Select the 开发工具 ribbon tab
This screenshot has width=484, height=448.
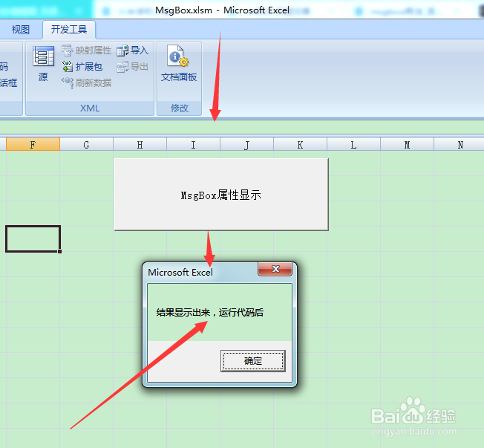tap(69, 30)
